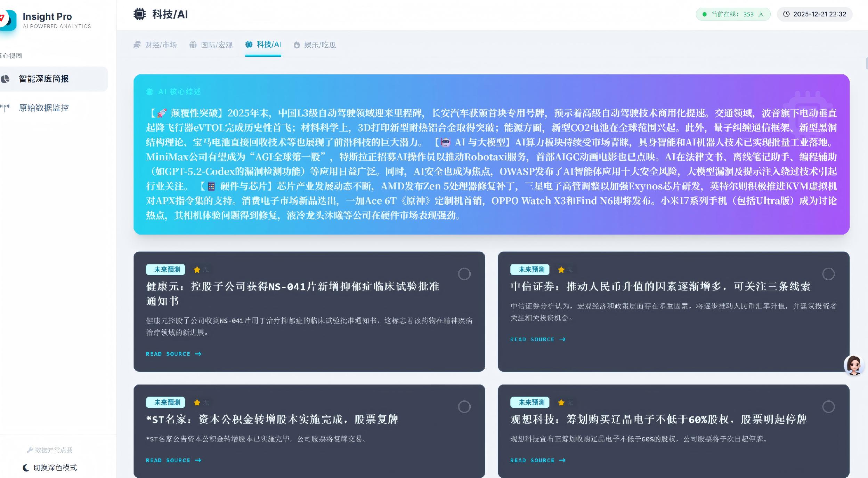868x478 pixels.
Task: Click the Insight Pro logo icon
Action: click(x=8, y=20)
